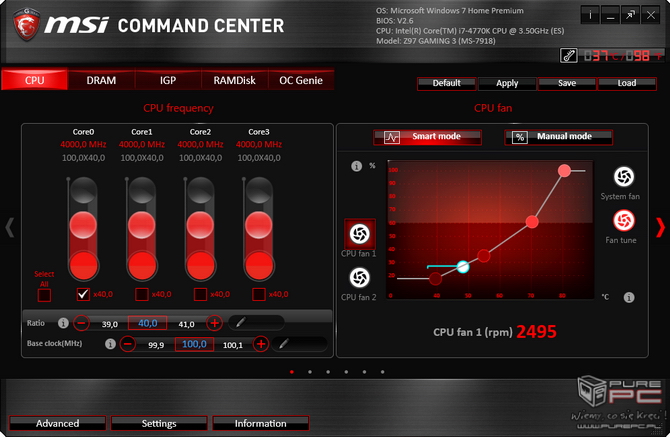Click the fan curve point near 35 percent

pos(484,256)
